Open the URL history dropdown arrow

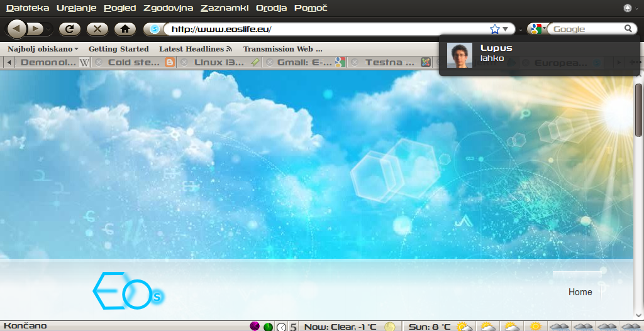[506, 29]
